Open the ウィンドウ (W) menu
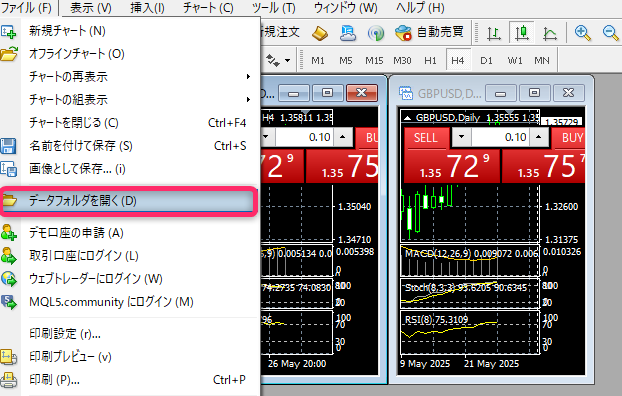Viewport: 622px width, 396px height. pyautogui.click(x=346, y=8)
